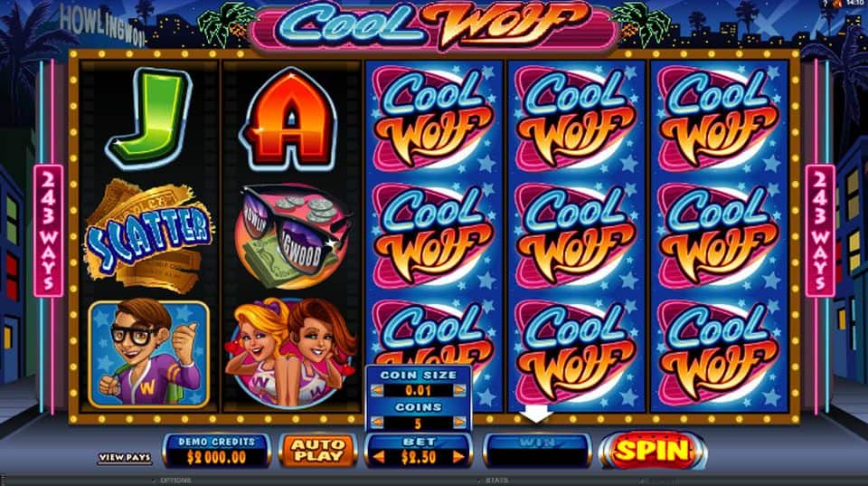Open help with the question mark icon
The image size is (868, 486).
826,4
